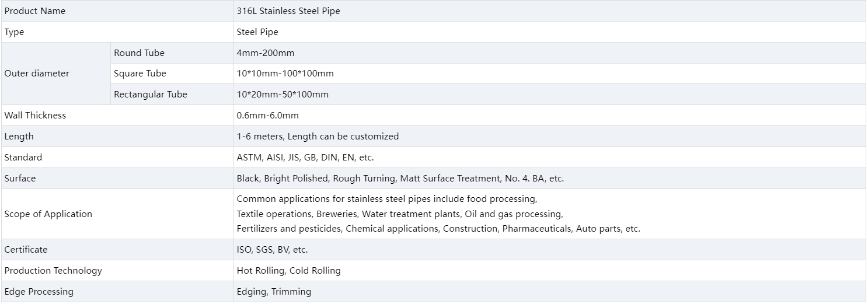
Task: Click the 10*20mm-50*100mm value
Action: pyautogui.click(x=283, y=95)
